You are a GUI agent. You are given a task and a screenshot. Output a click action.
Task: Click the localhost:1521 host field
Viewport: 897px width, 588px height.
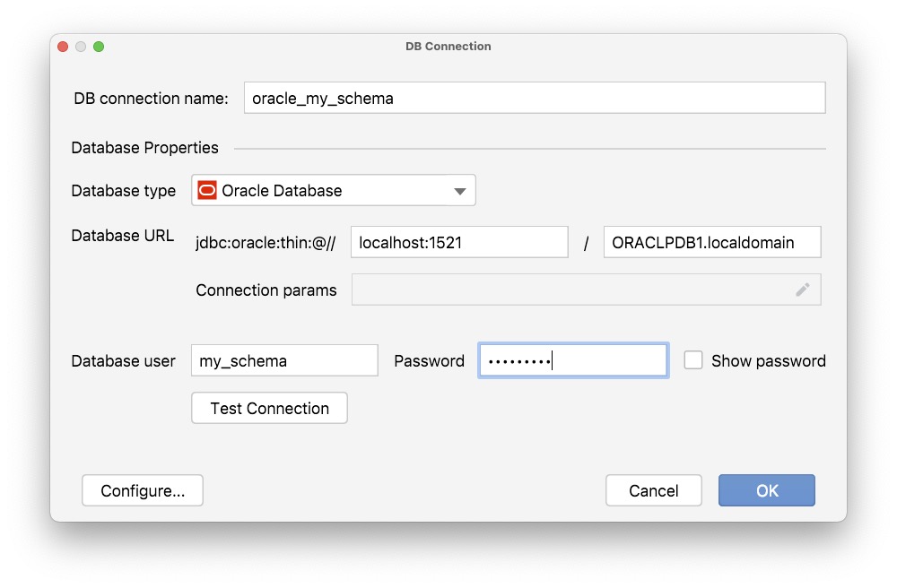click(459, 242)
